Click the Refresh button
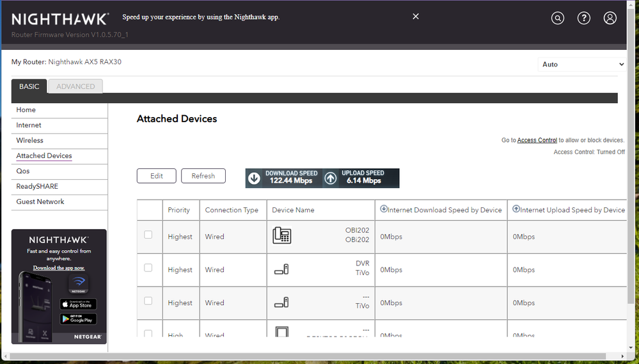Image resolution: width=639 pixels, height=364 pixels. pos(203,176)
